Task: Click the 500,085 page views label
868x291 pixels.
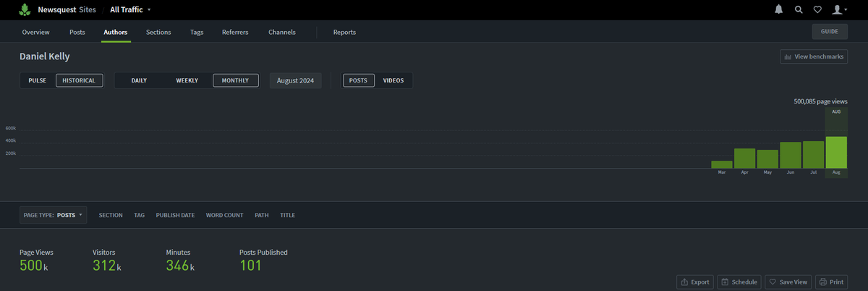Action: 820,102
